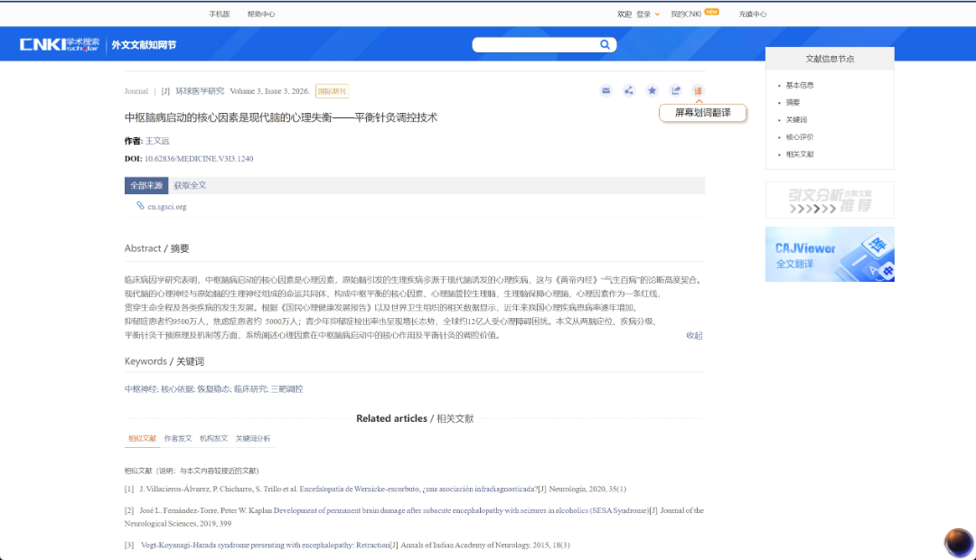Open the DOI link 10.62836/MEDICINE.V3I3.1240
This screenshot has height=560, width=976.
coord(199,159)
